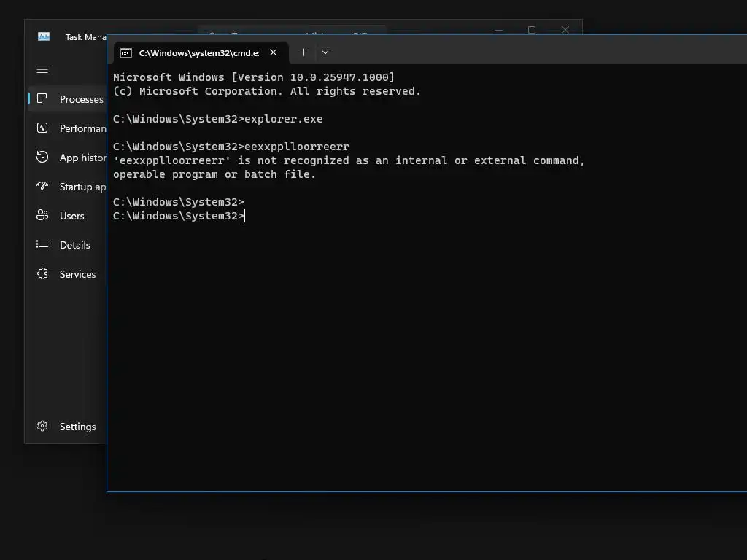Click the Users people icon
The height and width of the screenshot is (560, 747).
pyautogui.click(x=42, y=215)
